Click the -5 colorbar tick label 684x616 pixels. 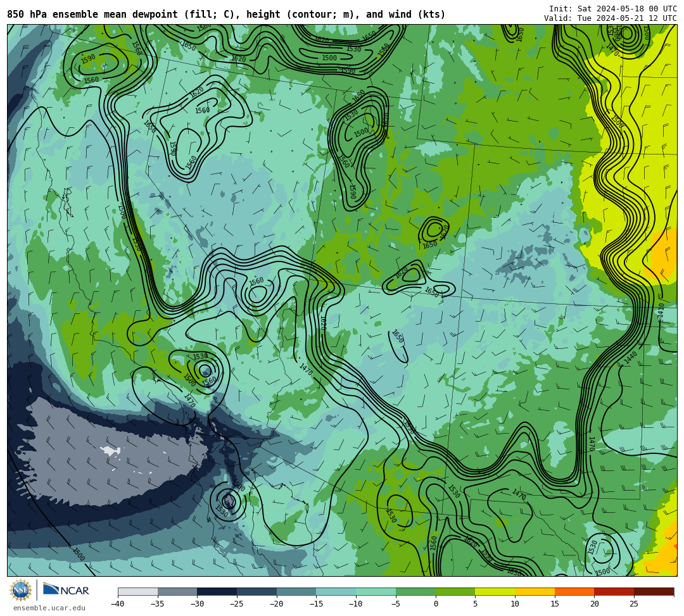coord(396,604)
